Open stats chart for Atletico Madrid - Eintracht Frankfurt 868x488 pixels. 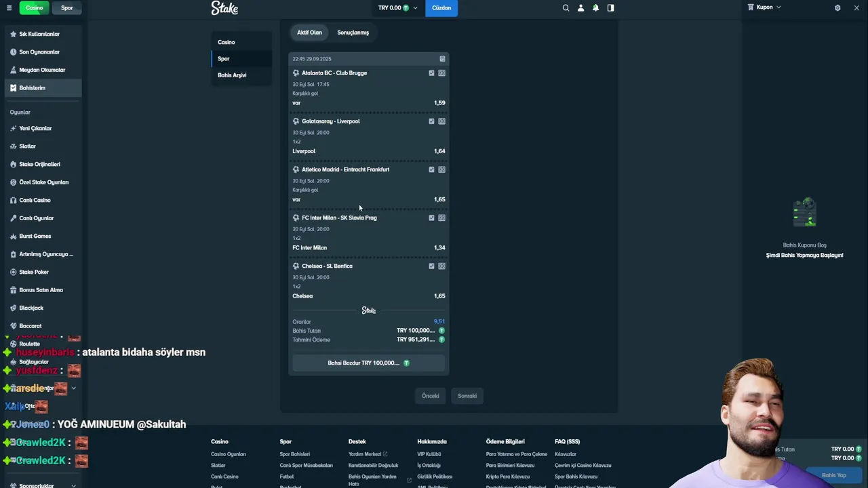[431, 169]
